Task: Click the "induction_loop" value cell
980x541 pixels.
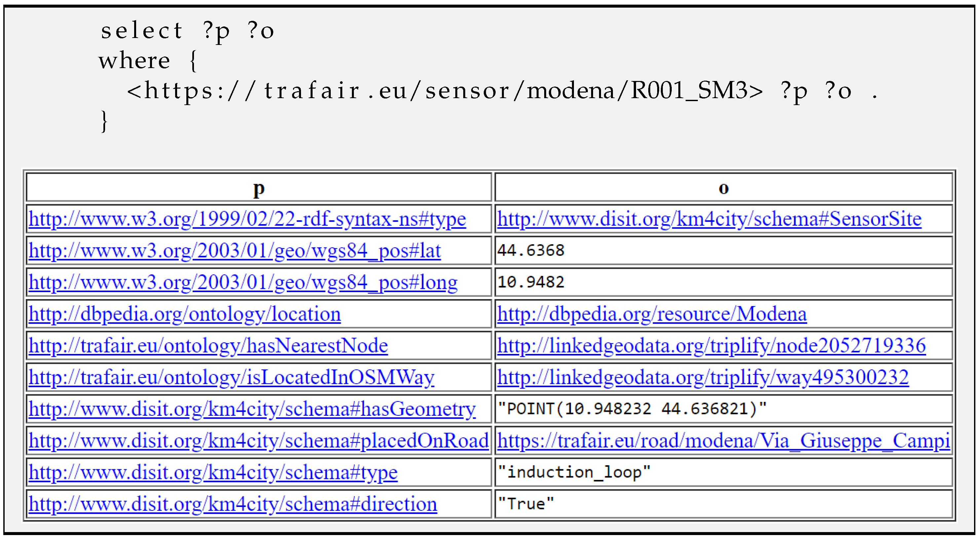Action: [574, 473]
